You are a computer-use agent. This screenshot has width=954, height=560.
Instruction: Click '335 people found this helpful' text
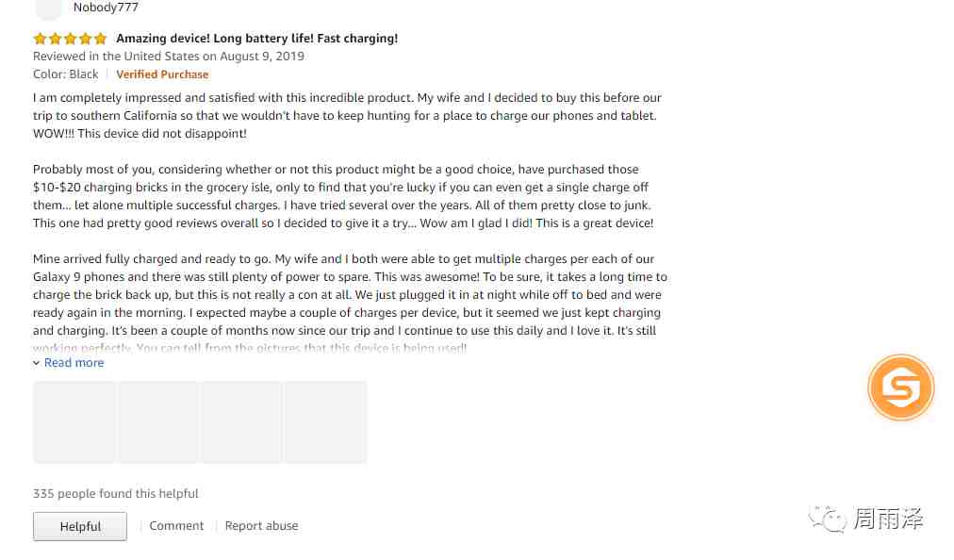tap(116, 494)
